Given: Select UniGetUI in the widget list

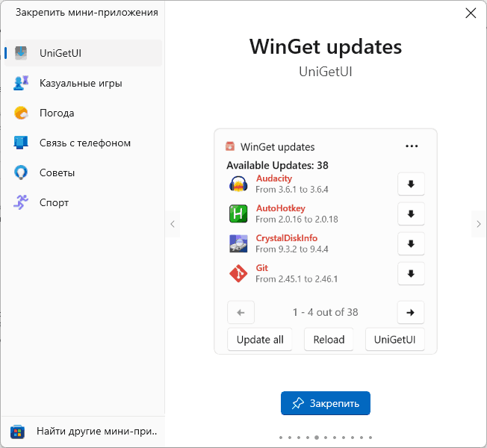Looking at the screenshot, I should click(83, 53).
